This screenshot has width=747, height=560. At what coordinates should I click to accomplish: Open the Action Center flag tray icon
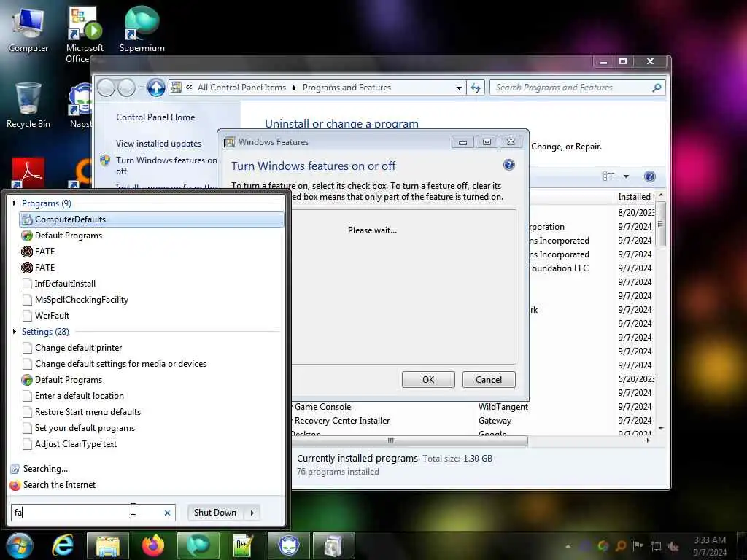(x=638, y=545)
